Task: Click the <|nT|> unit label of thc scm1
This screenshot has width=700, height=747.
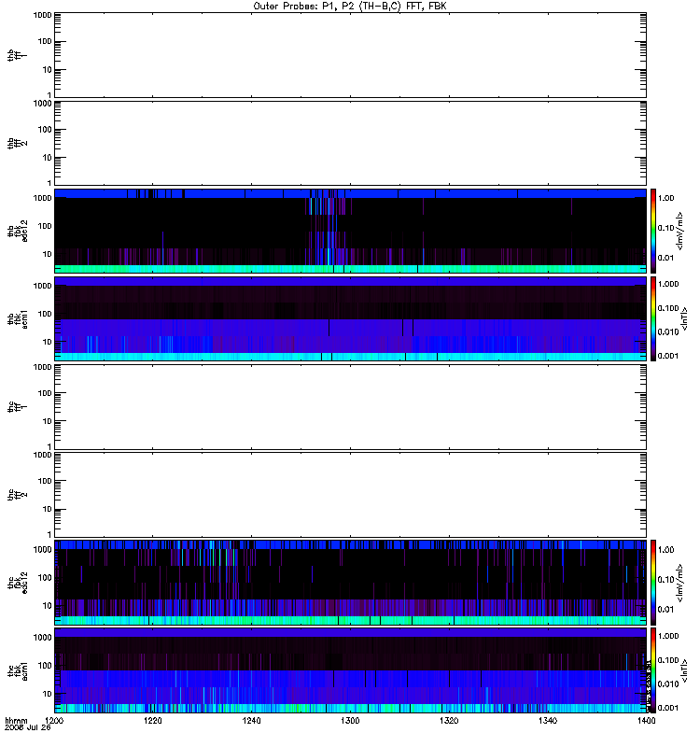Action: tap(684, 670)
